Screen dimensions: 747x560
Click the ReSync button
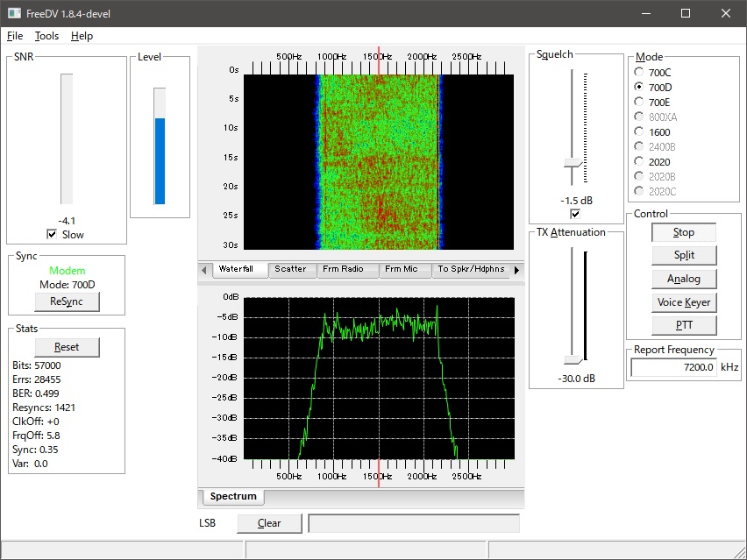[x=67, y=301]
